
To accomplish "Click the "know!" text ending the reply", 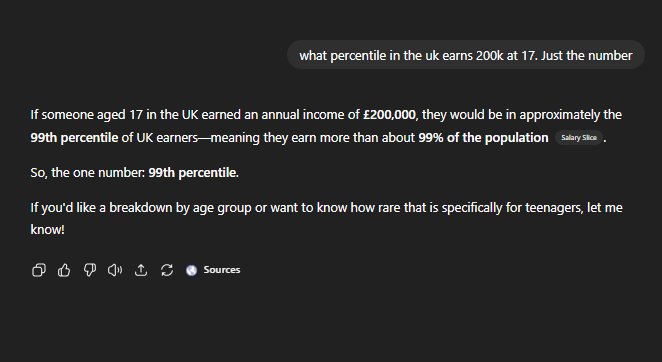I will [x=47, y=230].
